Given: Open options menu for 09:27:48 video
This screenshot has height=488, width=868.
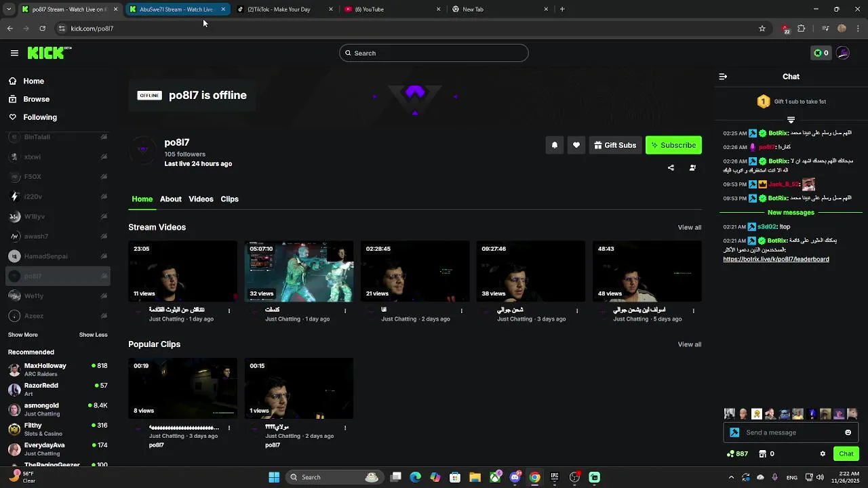Looking at the screenshot, I should point(577,311).
